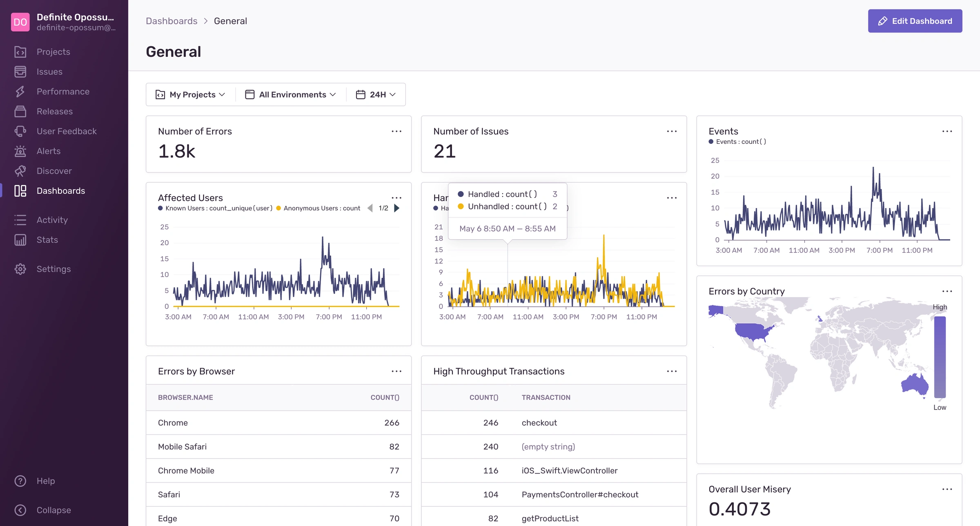Viewport: 980px width, 526px height.
Task: Click the Edit Dashboard button
Action: click(x=915, y=21)
